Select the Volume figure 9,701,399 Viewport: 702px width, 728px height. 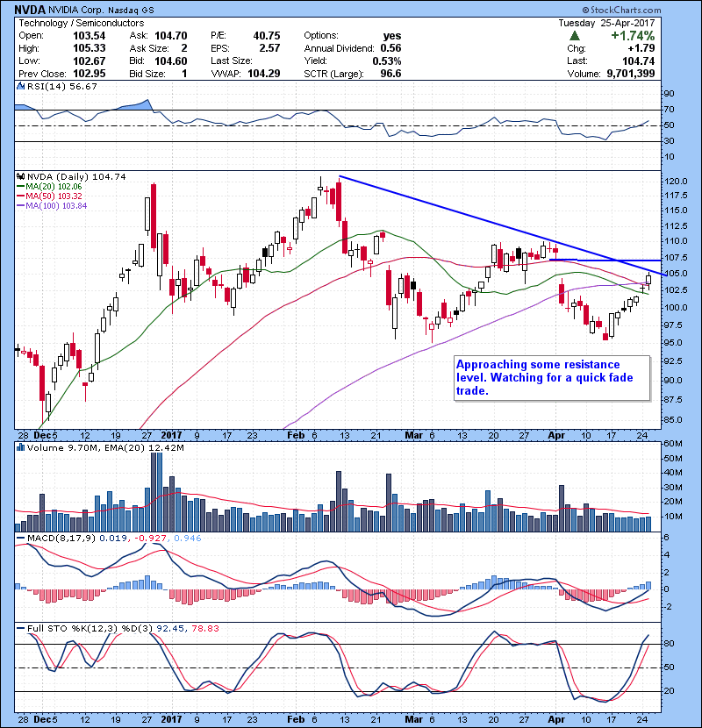(630, 74)
